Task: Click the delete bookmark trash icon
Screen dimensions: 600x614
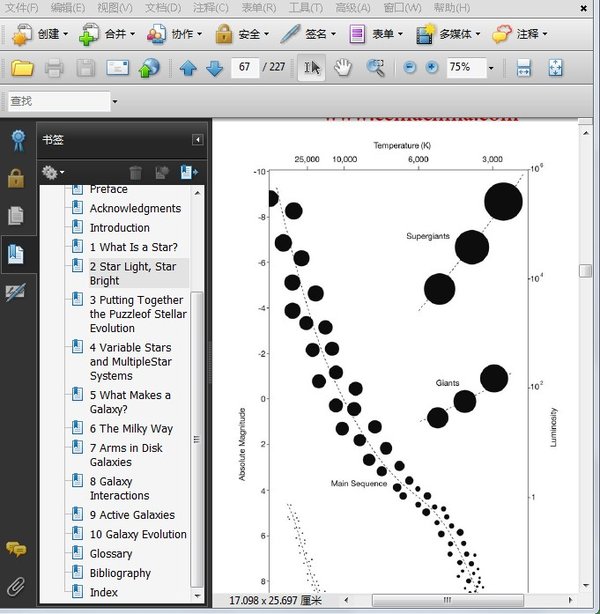Action: point(136,172)
